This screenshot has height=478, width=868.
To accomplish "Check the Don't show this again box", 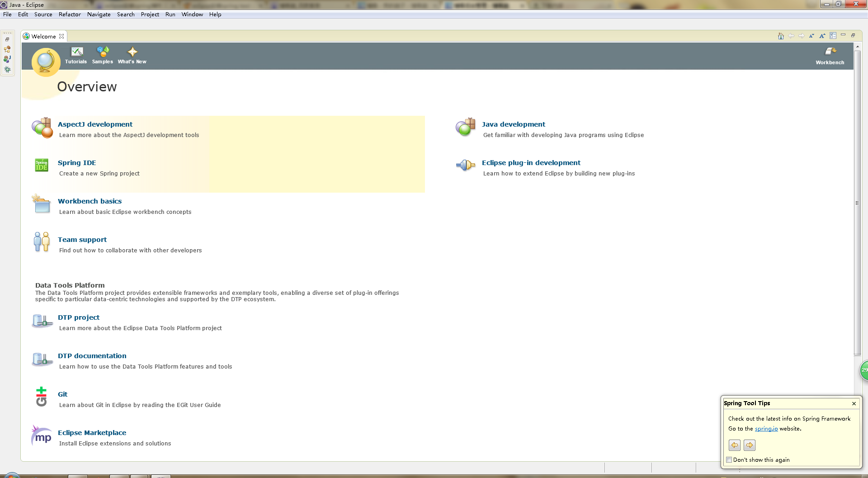I will pyautogui.click(x=729, y=460).
